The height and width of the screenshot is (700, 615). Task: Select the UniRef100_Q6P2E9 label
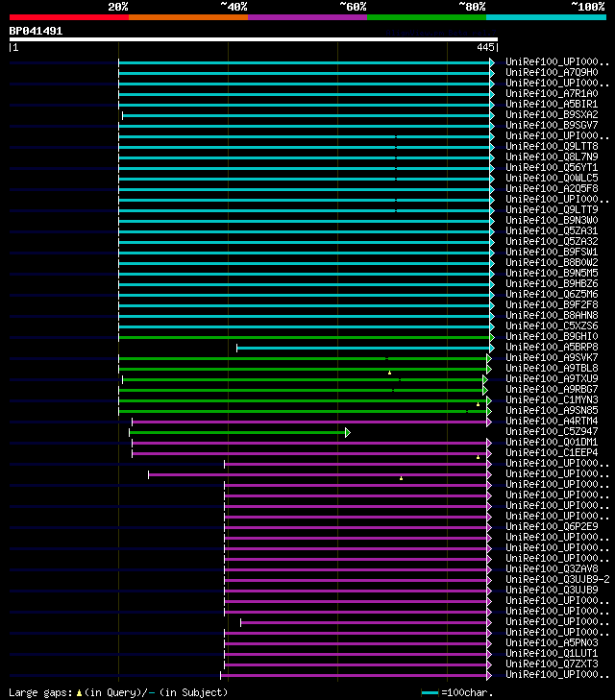[552, 526]
